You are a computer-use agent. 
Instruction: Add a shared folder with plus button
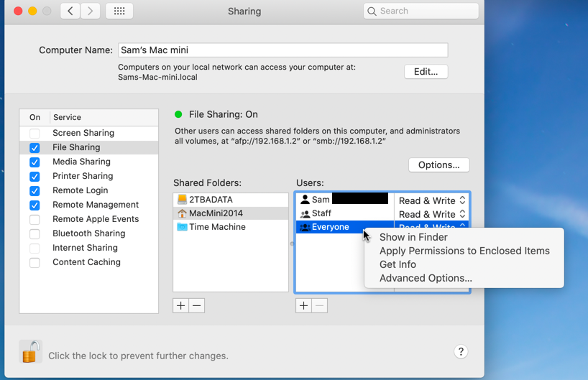click(180, 305)
